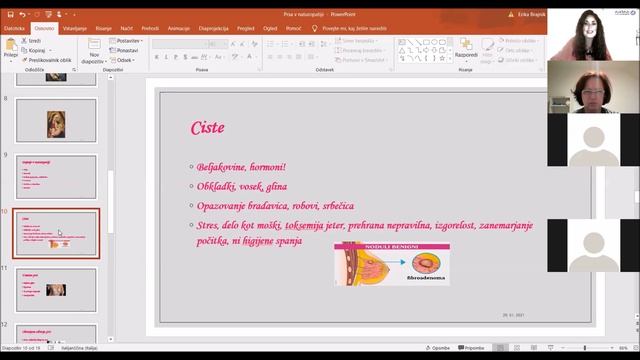Viewport: 640px width, 360px height.
Task: Click the Undo arrow icon
Action: pos(22,14)
